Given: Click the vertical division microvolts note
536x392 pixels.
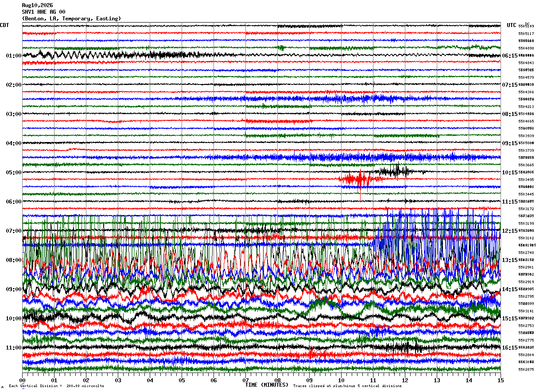Looking at the screenshot, I should (x=56, y=386).
